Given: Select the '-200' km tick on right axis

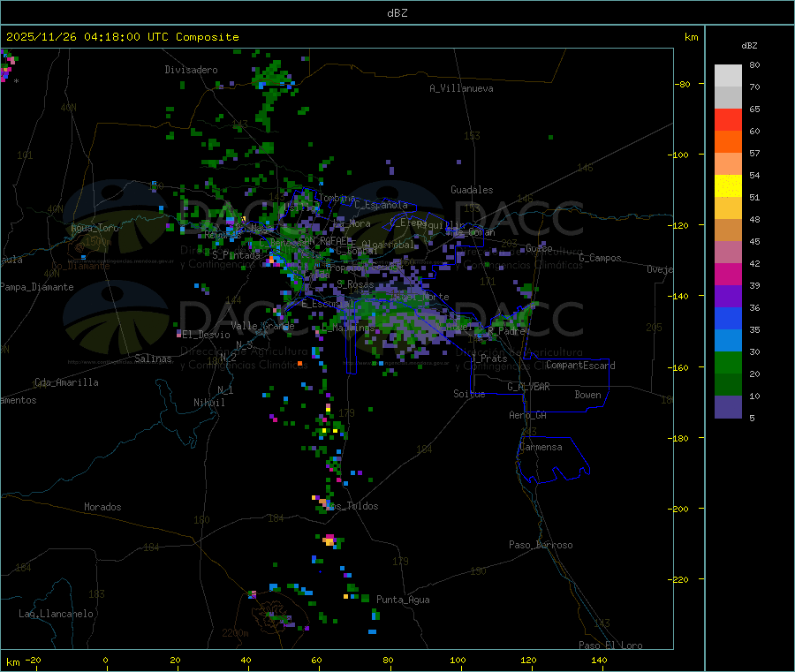Looking at the screenshot, I should point(680,509).
